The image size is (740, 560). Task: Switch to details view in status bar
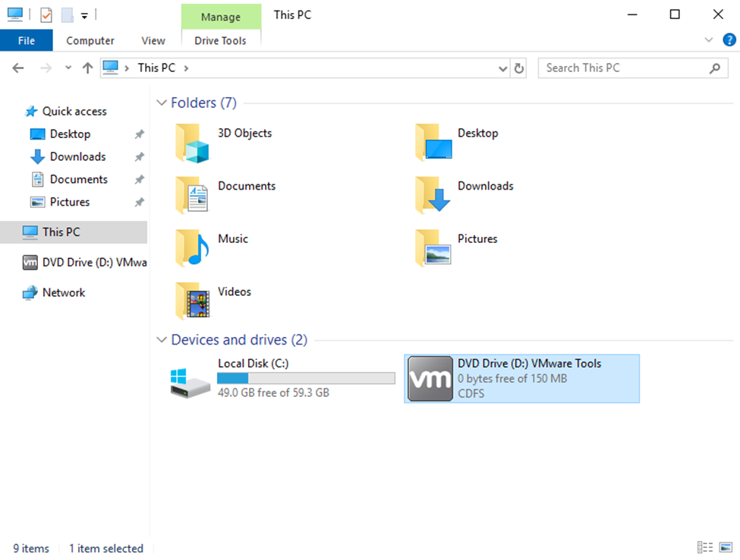coord(705,547)
